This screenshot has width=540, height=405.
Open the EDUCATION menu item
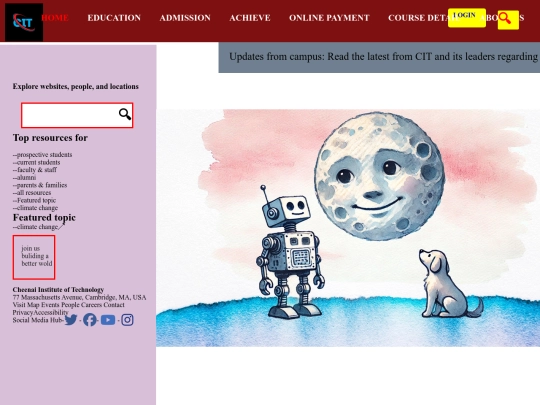[114, 18]
